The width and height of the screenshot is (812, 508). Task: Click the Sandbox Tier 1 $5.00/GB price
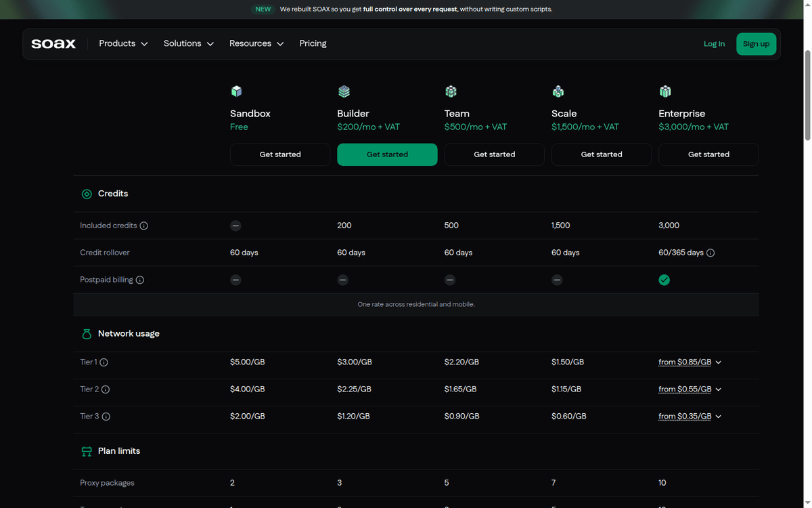pos(247,362)
